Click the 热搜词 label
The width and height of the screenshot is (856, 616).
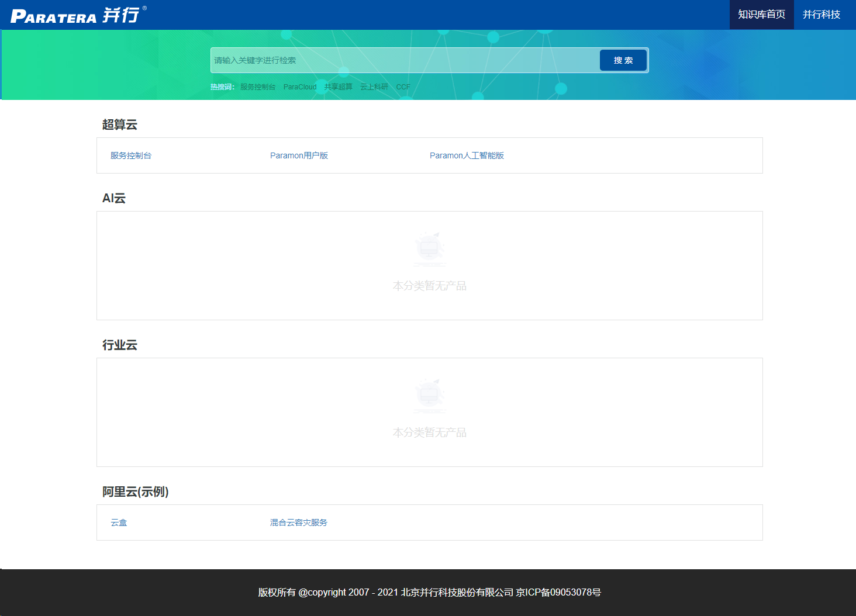[222, 87]
